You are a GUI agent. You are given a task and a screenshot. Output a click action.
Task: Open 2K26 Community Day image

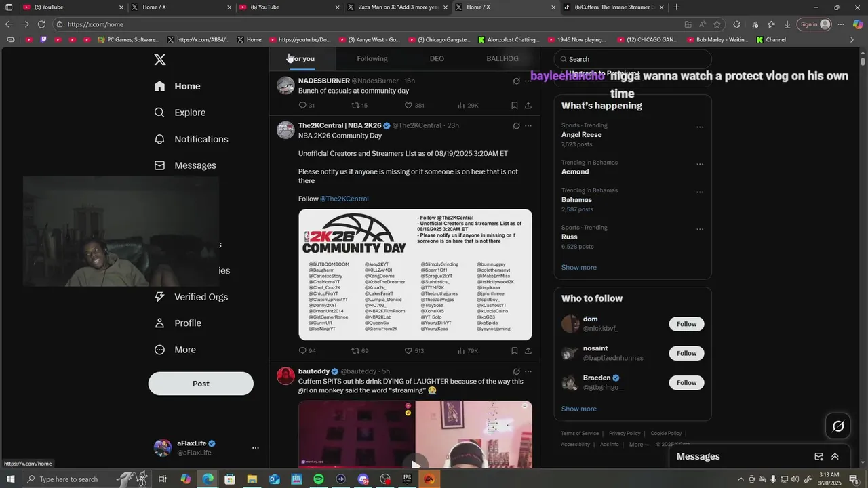415,274
